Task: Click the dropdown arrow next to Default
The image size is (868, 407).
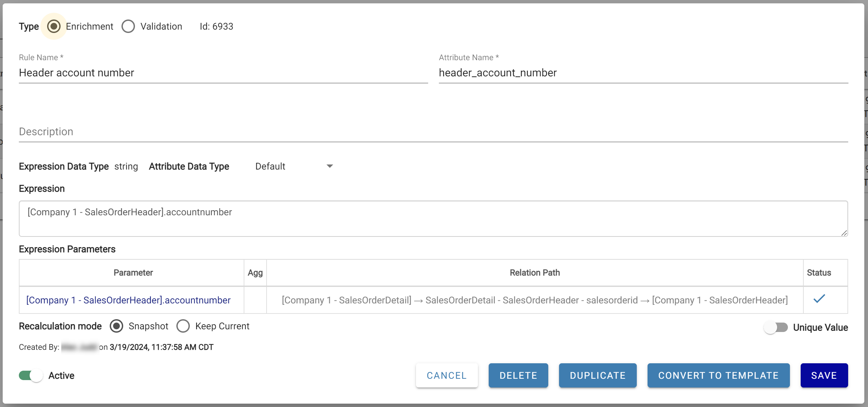Action: [329, 166]
